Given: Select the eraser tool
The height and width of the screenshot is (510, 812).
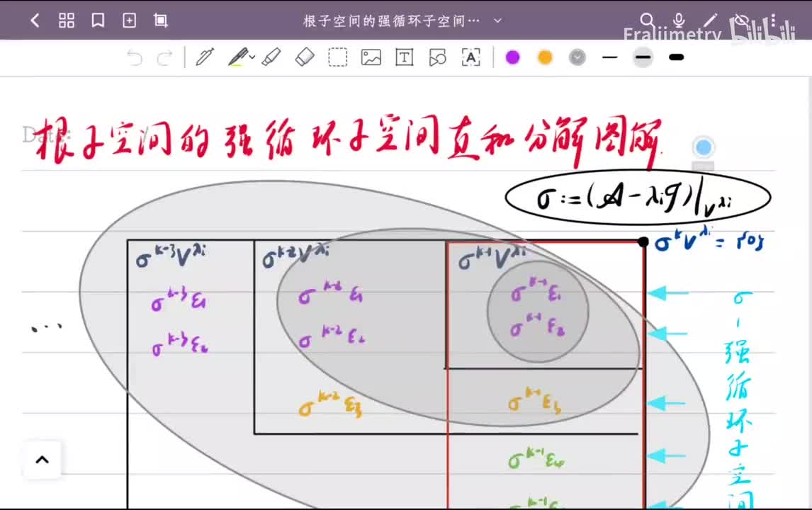Looking at the screenshot, I should point(305,57).
